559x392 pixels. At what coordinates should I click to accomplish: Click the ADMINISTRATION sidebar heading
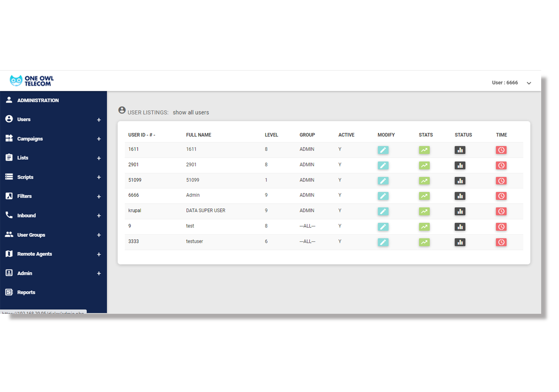coord(38,100)
